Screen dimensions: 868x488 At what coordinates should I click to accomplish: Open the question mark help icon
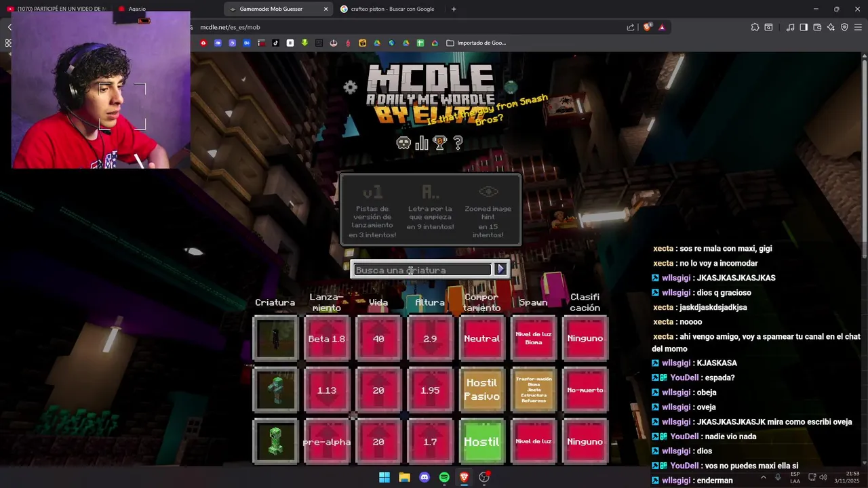[x=458, y=143]
